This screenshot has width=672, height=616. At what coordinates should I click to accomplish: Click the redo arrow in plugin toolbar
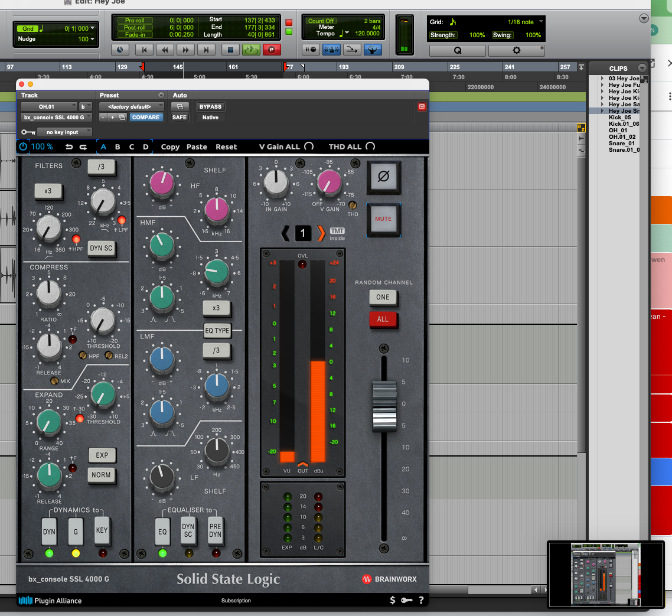coord(83,146)
